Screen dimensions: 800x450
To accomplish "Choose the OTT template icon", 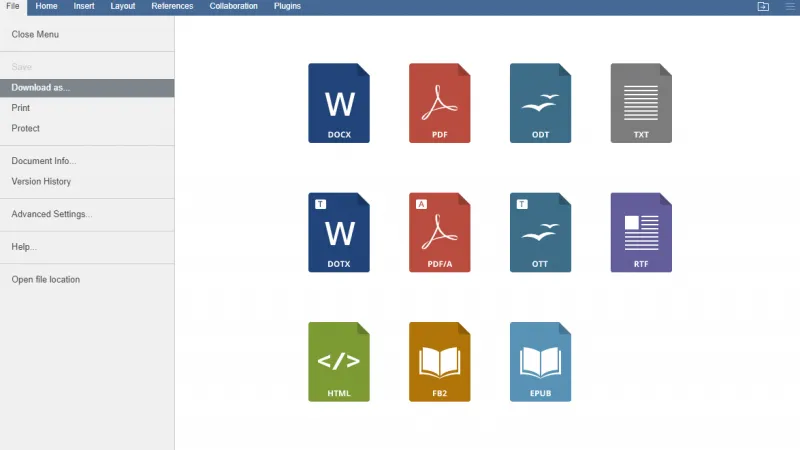I will (x=540, y=232).
